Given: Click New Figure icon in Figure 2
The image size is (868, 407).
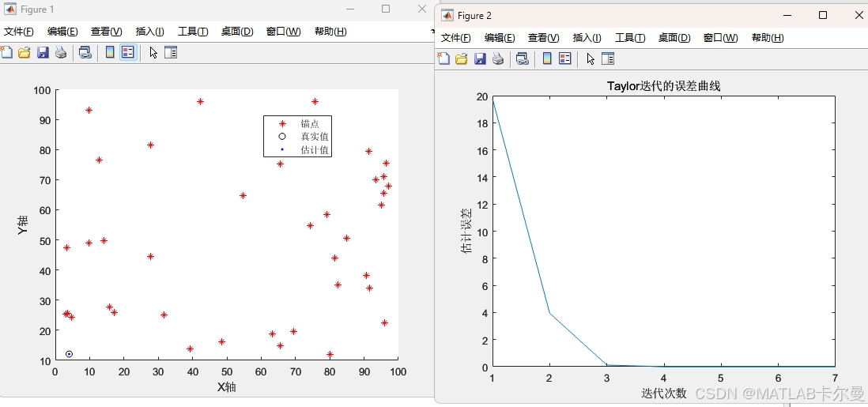Looking at the screenshot, I should tap(443, 58).
